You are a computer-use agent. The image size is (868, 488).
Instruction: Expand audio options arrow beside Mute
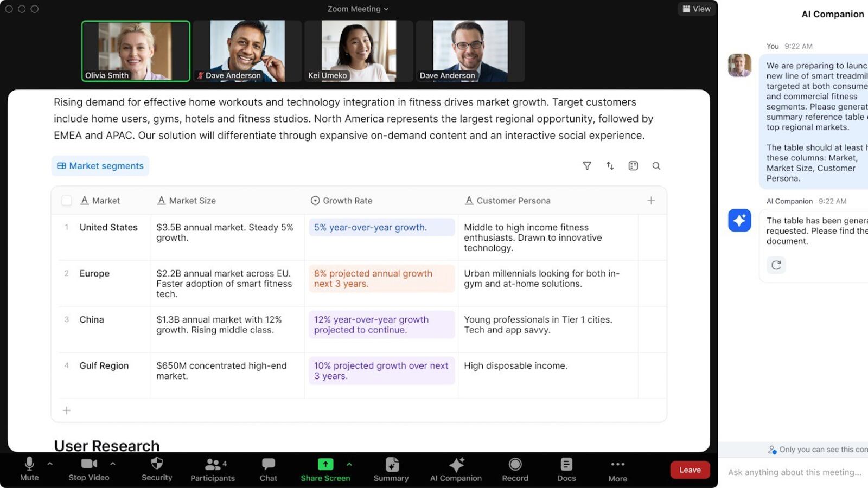pos(50,464)
